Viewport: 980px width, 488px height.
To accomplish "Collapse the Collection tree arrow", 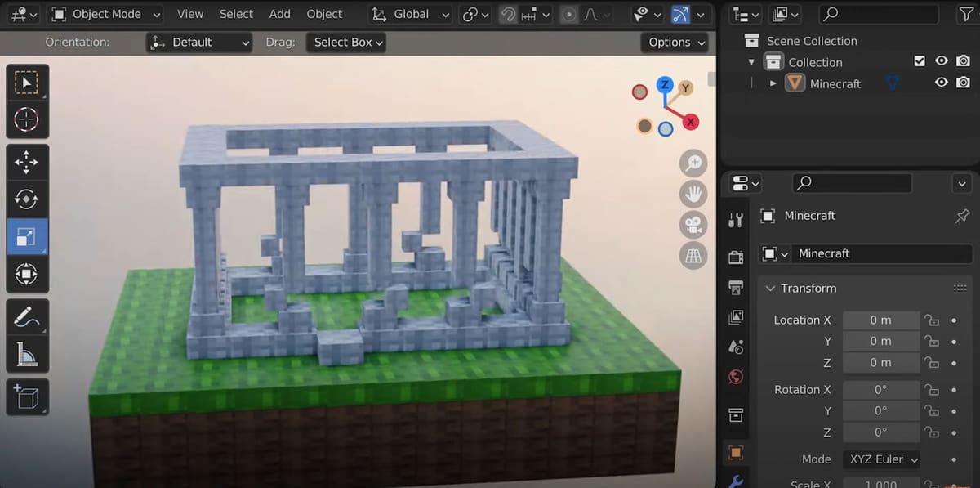I will (751, 62).
